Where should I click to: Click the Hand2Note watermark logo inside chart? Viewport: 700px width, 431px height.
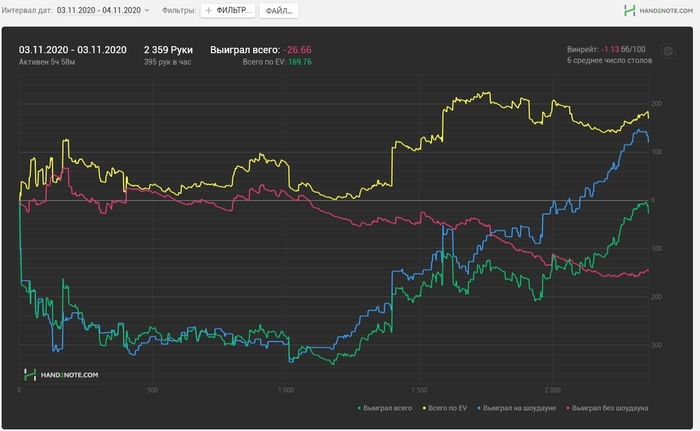point(61,375)
